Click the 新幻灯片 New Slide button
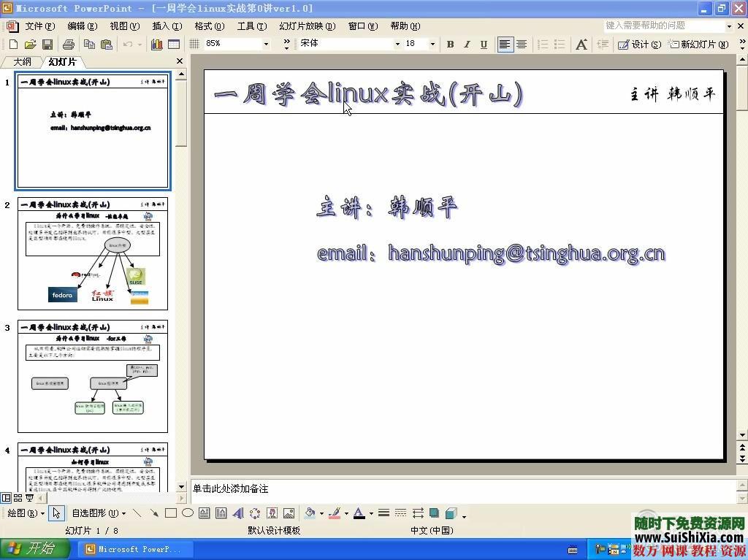The width and height of the screenshot is (748, 560). tap(699, 45)
